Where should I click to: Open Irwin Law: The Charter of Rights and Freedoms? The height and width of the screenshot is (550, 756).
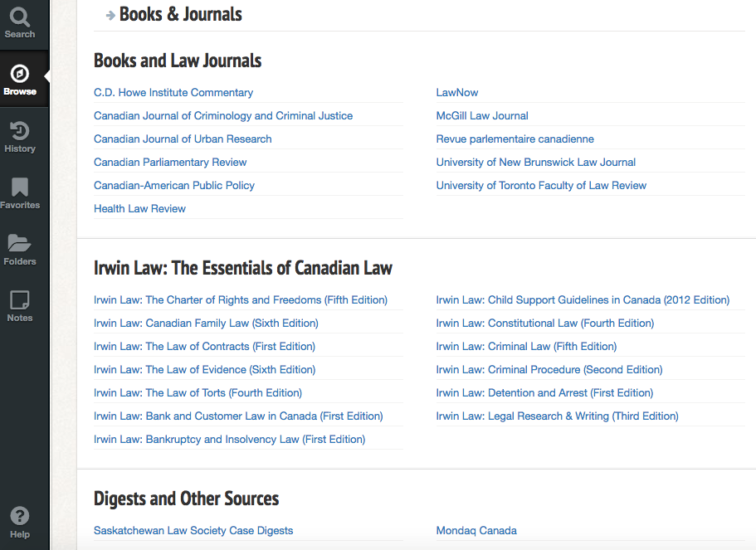241,299
